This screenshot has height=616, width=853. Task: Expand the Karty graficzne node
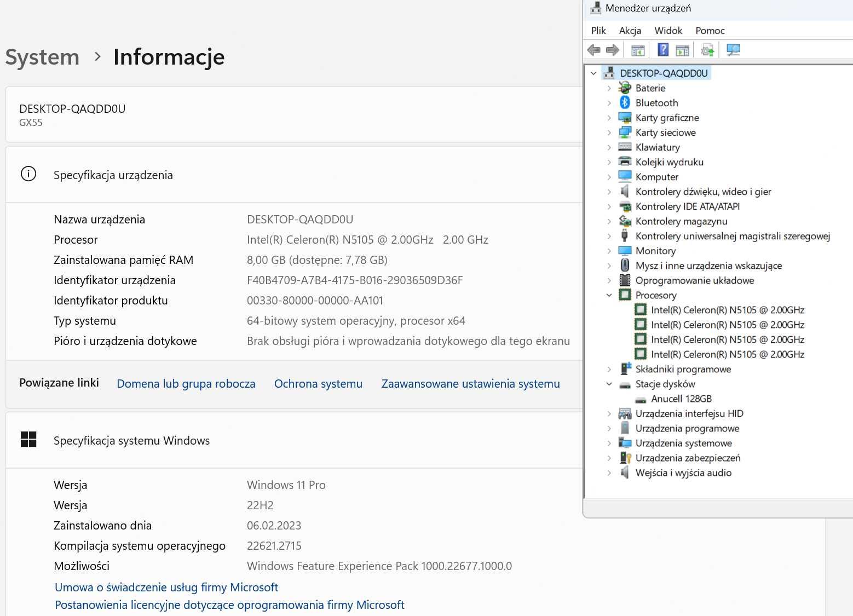tap(609, 117)
